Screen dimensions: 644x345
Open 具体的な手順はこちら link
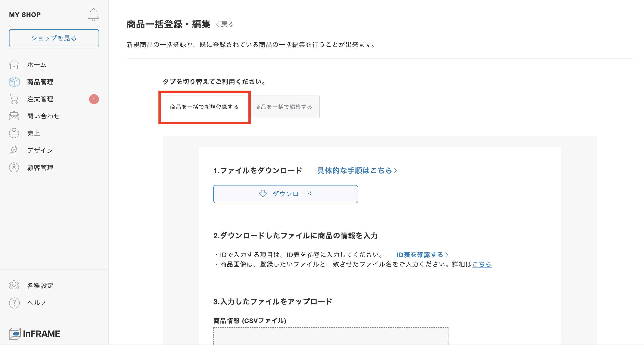(x=356, y=171)
